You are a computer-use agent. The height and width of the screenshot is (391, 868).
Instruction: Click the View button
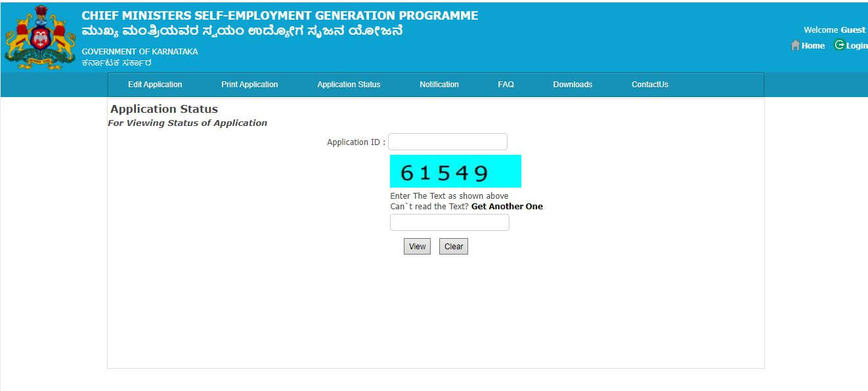pos(417,246)
